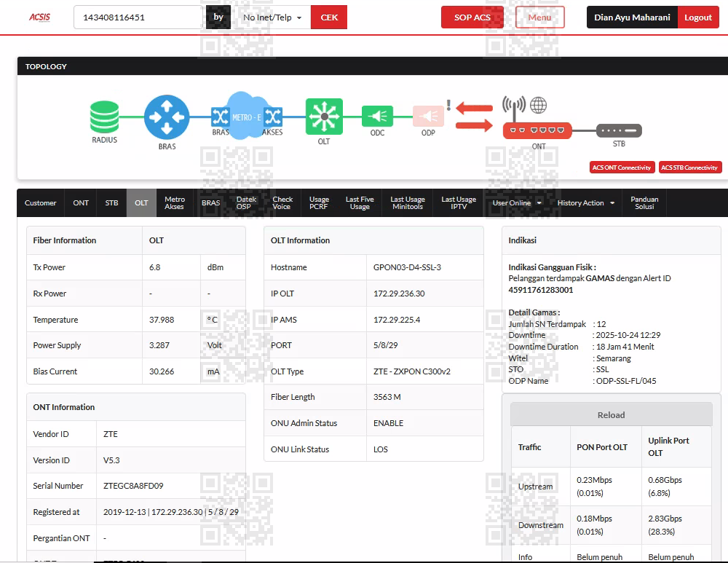Click ONU Link Status value LOS
The image size is (728, 563).
(x=380, y=449)
